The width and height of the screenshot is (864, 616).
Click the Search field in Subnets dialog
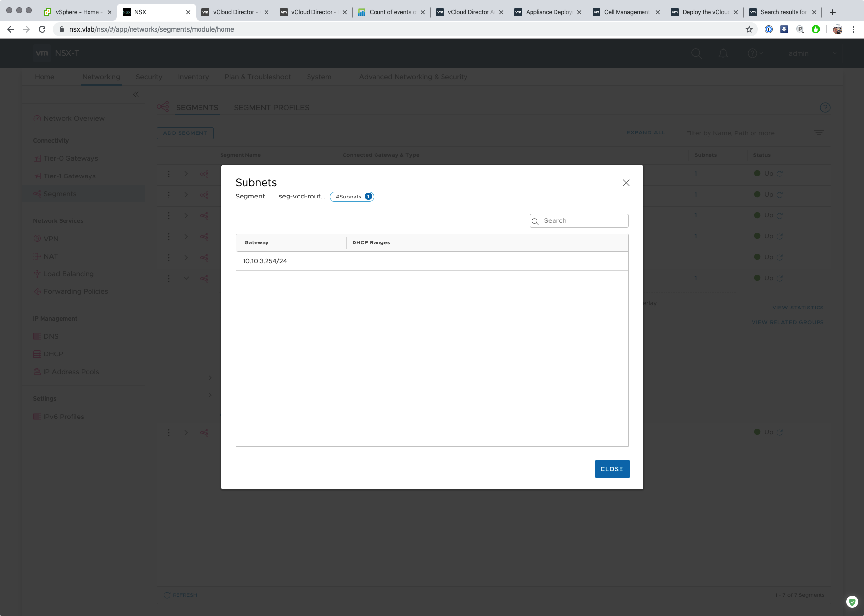(583, 221)
